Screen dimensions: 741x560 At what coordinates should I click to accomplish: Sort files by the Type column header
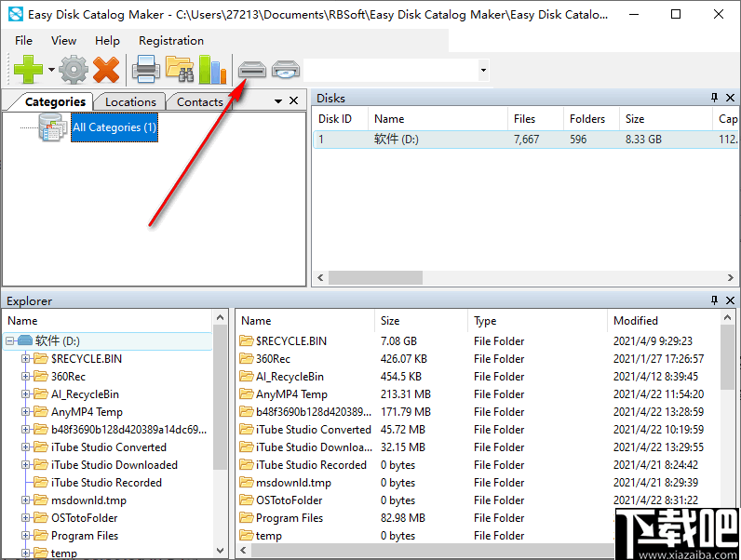537,321
